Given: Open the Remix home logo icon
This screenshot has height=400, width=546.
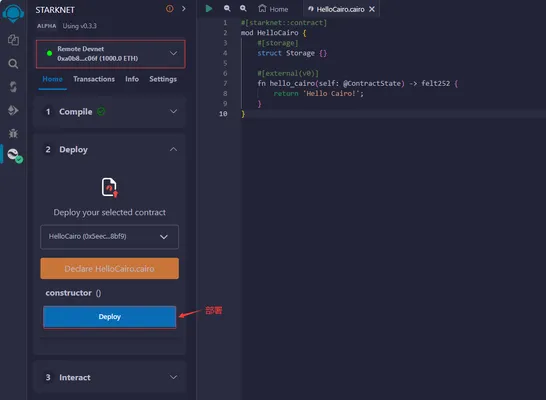Looking at the screenshot, I should click(x=13, y=13).
